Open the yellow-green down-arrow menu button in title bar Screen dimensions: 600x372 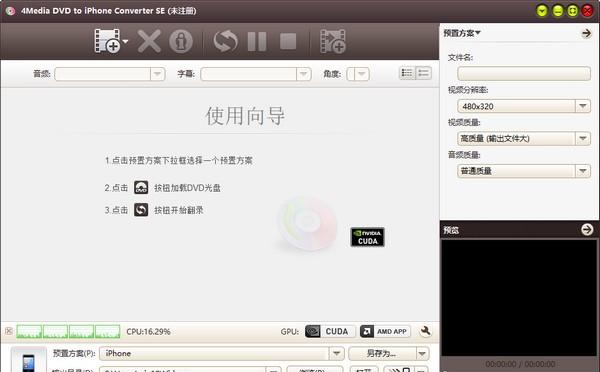(542, 11)
